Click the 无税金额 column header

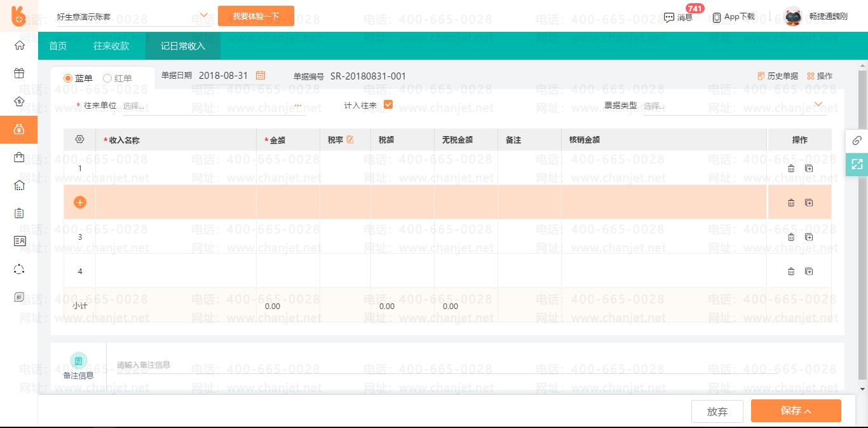tap(466, 140)
